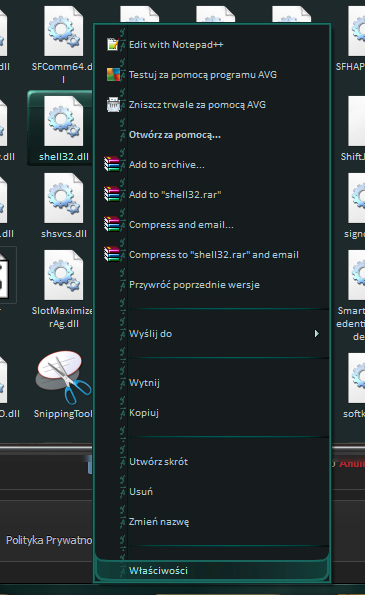Viewport: 365px width, 595px height.
Task: Choose Zmień nazwę
Action: click(212, 522)
